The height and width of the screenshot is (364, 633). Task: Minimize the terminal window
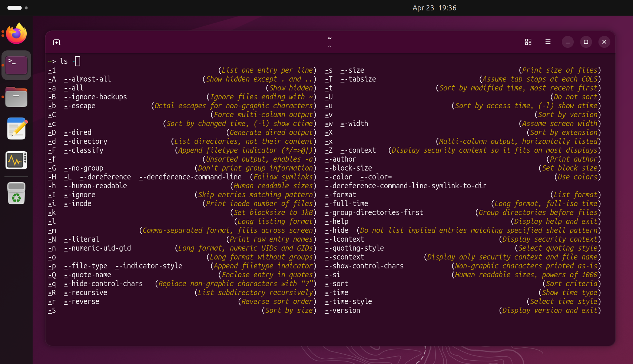tap(567, 42)
